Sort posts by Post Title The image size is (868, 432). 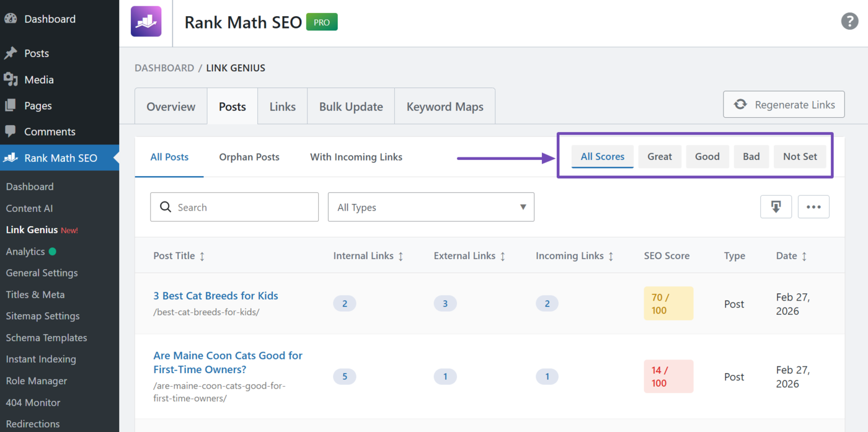click(x=179, y=255)
